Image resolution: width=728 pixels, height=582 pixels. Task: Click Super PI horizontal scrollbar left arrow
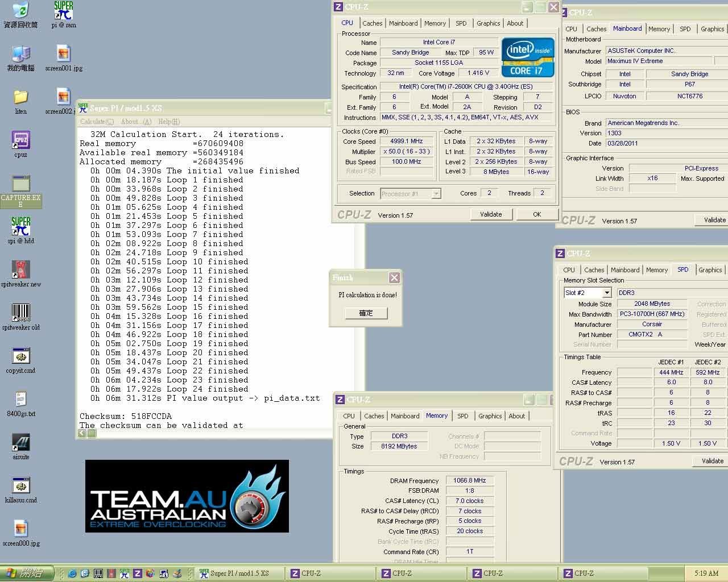82,434
